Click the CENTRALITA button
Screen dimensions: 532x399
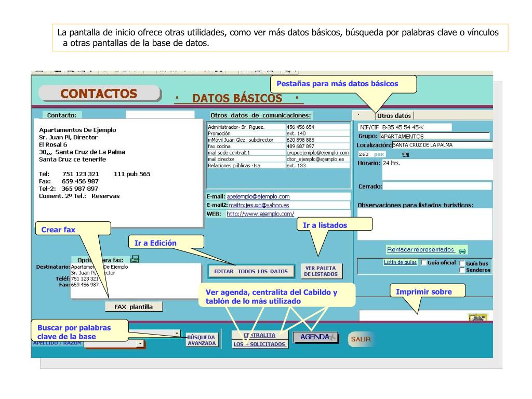click(x=260, y=335)
